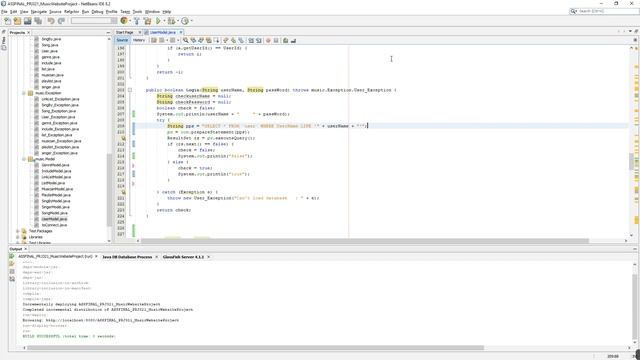Click the localhost URL in Output log
Screen dimensions: 640x360
[112, 320]
